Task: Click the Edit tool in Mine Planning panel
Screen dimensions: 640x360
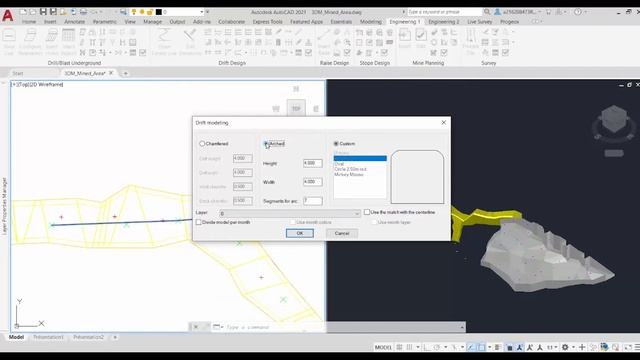Action: tap(421, 39)
